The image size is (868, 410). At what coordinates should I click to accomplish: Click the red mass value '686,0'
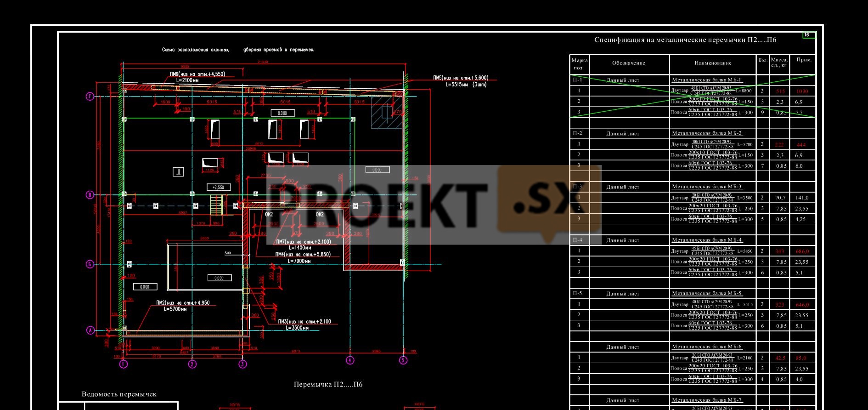(x=802, y=251)
